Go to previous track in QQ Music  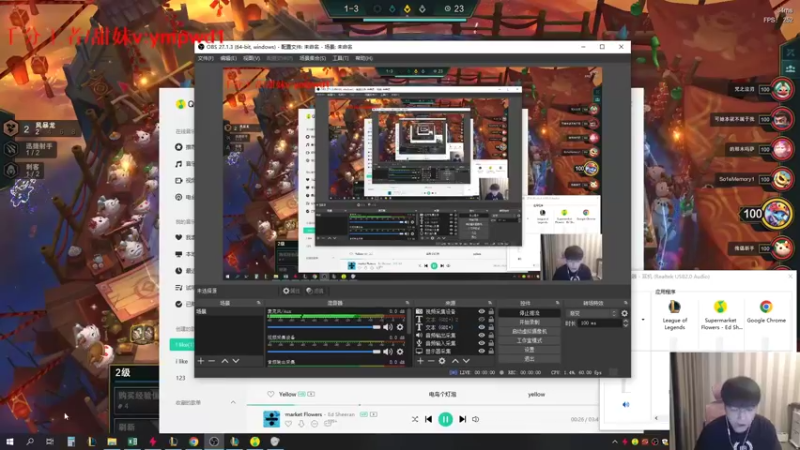pos(428,419)
